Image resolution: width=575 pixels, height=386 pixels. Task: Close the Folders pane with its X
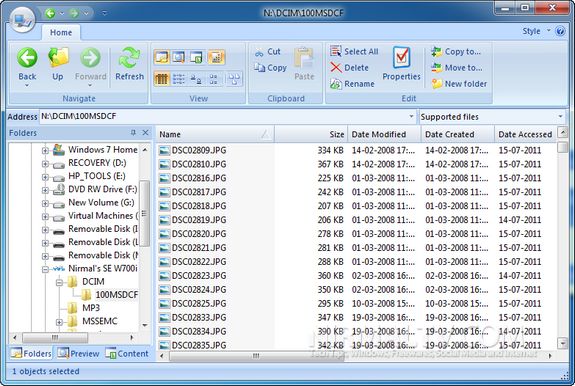(146, 133)
